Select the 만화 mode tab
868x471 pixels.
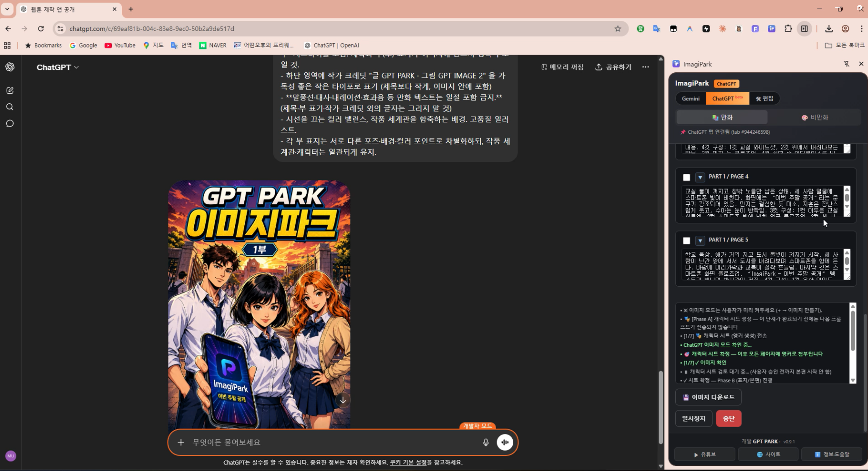click(722, 117)
